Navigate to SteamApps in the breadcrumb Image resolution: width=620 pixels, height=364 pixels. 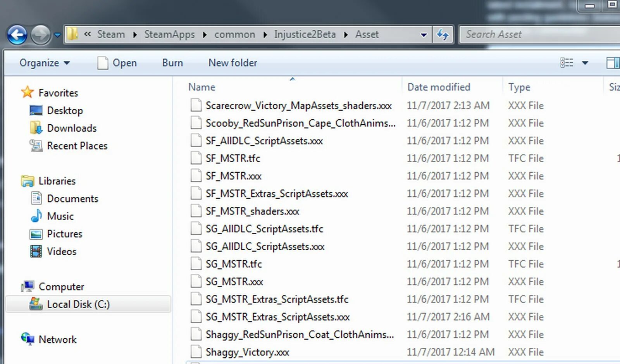169,34
